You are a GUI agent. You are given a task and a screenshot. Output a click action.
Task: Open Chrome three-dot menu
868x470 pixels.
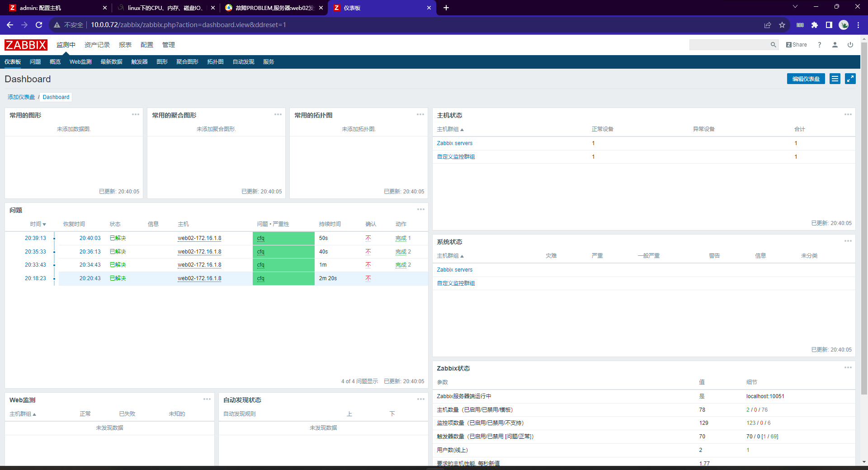point(858,25)
